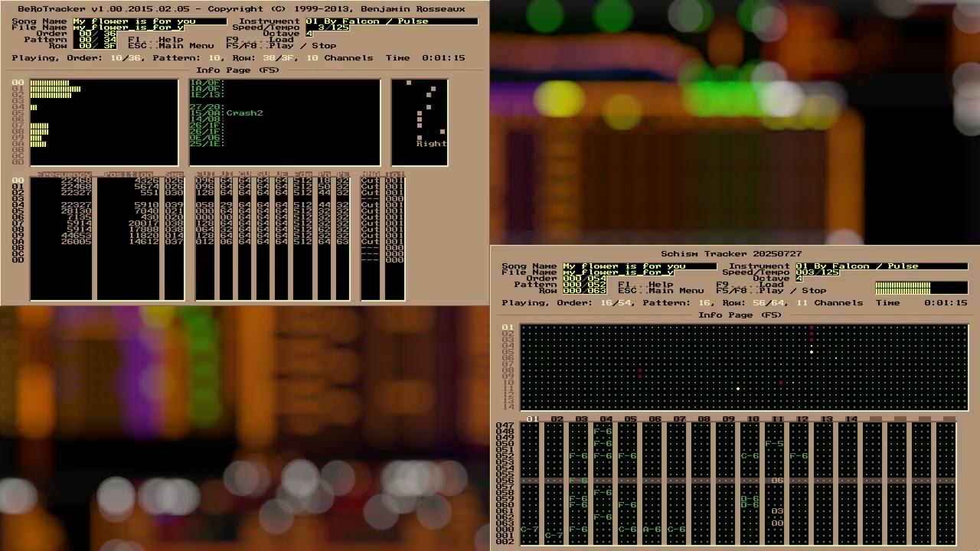
Task: Click the Smp column header
Action: pos(175,174)
